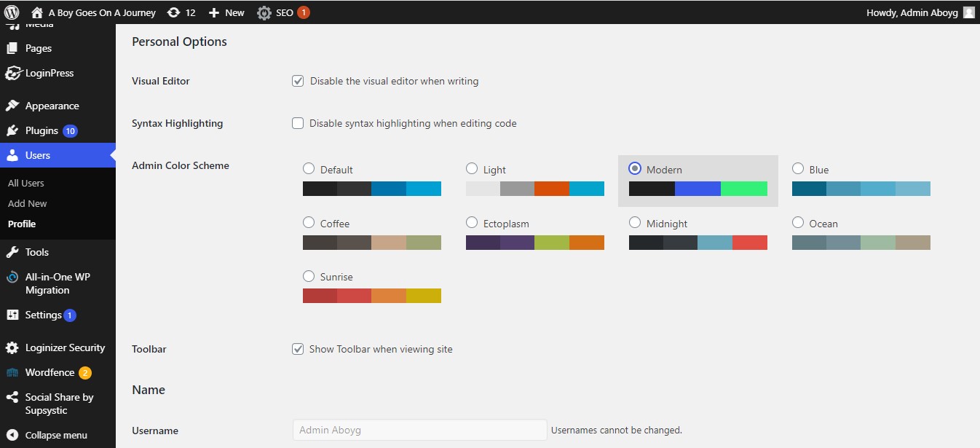Open All Users submenu item
The height and width of the screenshot is (448, 980).
click(26, 184)
